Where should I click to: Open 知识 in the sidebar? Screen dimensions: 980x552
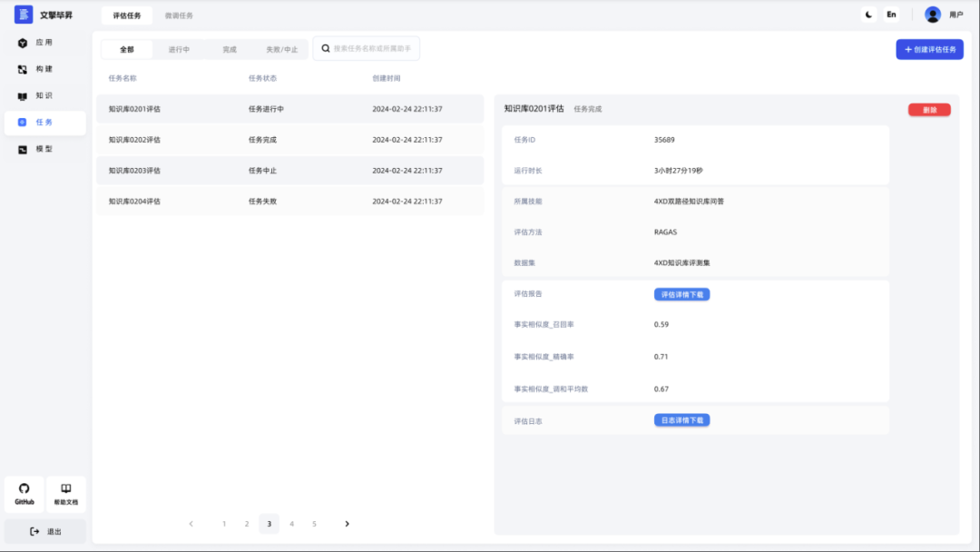(x=45, y=95)
